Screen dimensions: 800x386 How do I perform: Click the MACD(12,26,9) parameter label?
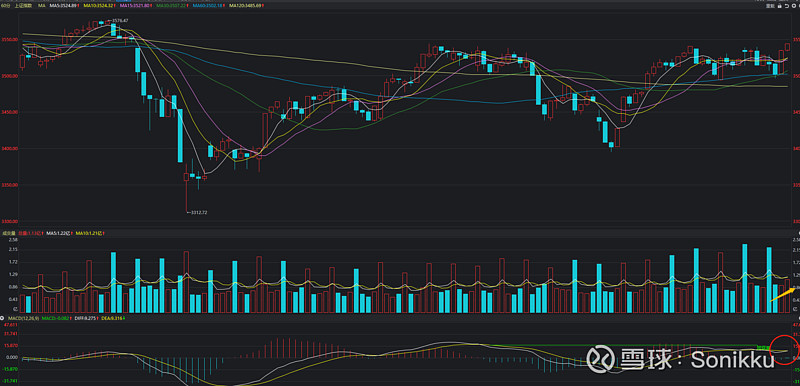click(23, 318)
